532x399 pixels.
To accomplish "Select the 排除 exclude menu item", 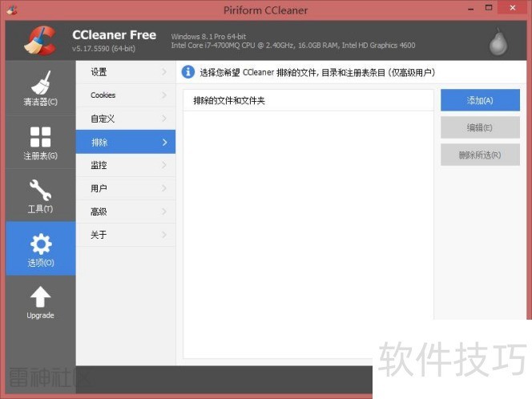I will pyautogui.click(x=126, y=142).
